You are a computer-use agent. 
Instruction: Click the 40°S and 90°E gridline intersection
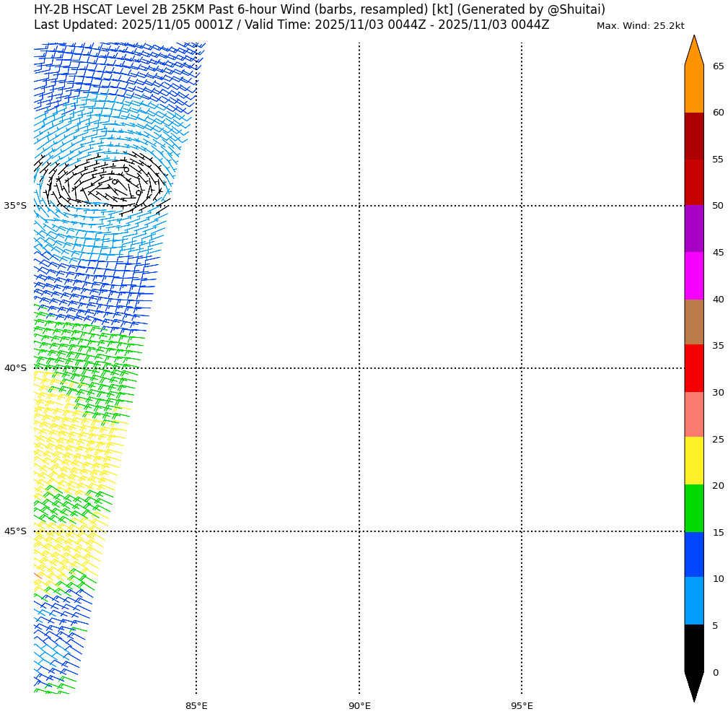pyautogui.click(x=359, y=368)
